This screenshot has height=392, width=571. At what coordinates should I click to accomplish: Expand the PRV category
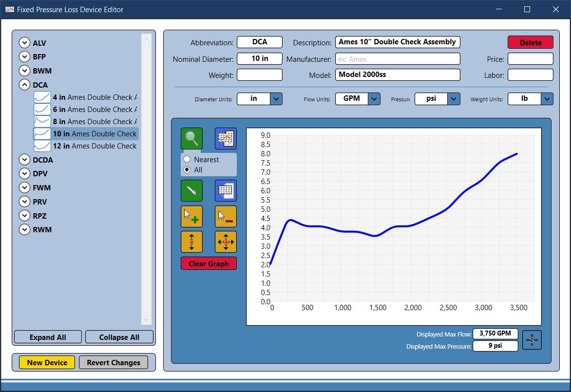click(24, 202)
